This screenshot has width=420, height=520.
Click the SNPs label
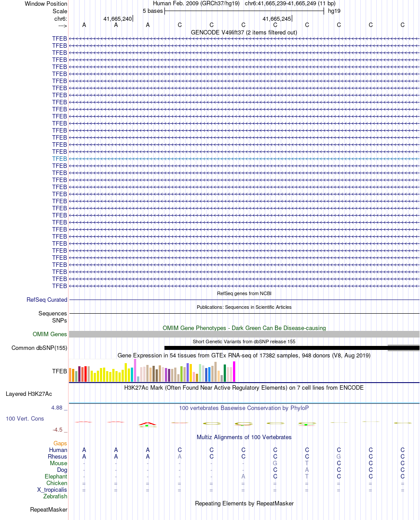60,321
